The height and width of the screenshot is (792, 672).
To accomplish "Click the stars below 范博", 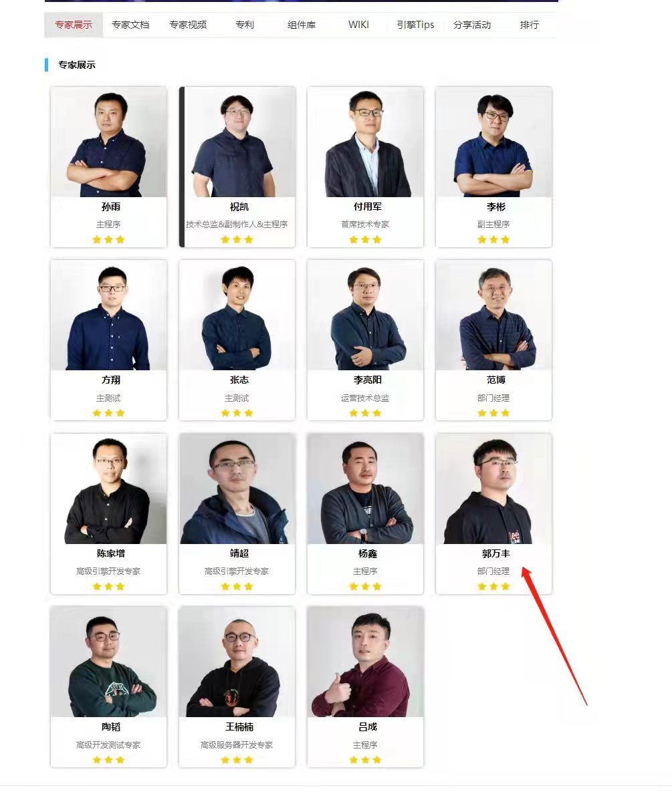I will 493,413.
